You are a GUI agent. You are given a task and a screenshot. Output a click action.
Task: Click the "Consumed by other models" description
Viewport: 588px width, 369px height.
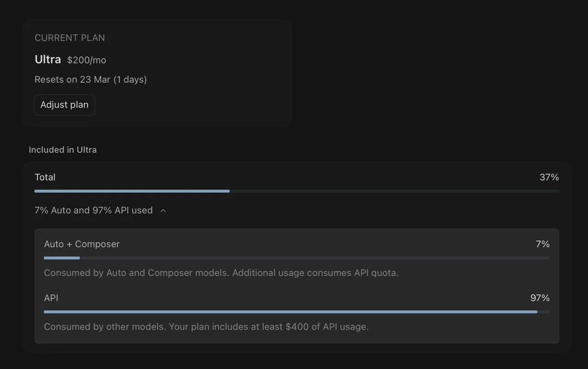click(x=206, y=327)
